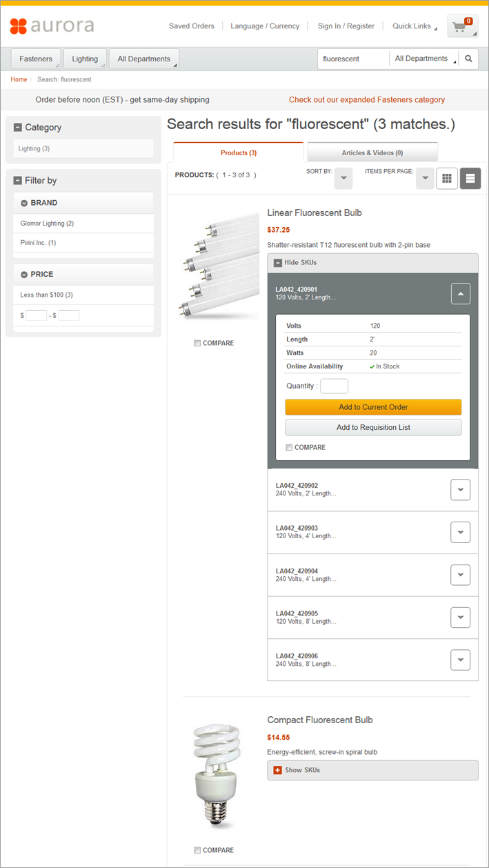Open the shopping cart icon
489x868 pixels.
coord(462,26)
